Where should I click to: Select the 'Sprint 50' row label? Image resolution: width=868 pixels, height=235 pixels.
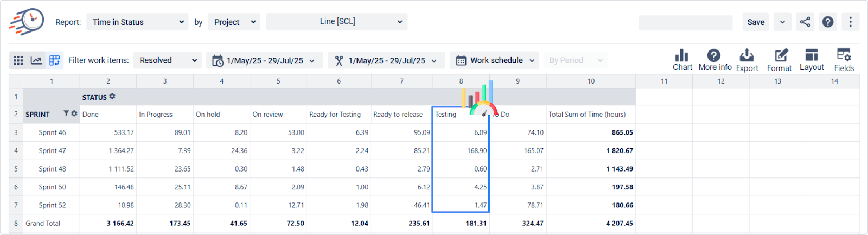point(52,187)
